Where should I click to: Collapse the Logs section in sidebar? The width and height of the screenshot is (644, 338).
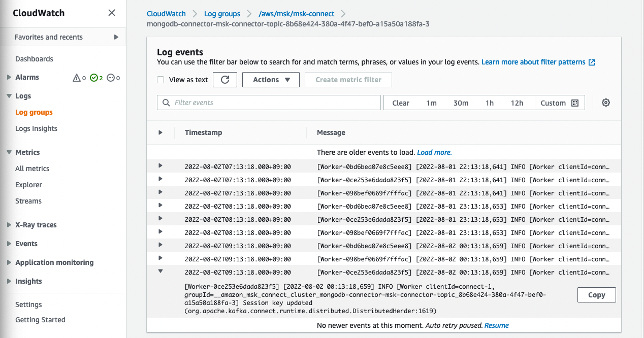click(x=9, y=96)
